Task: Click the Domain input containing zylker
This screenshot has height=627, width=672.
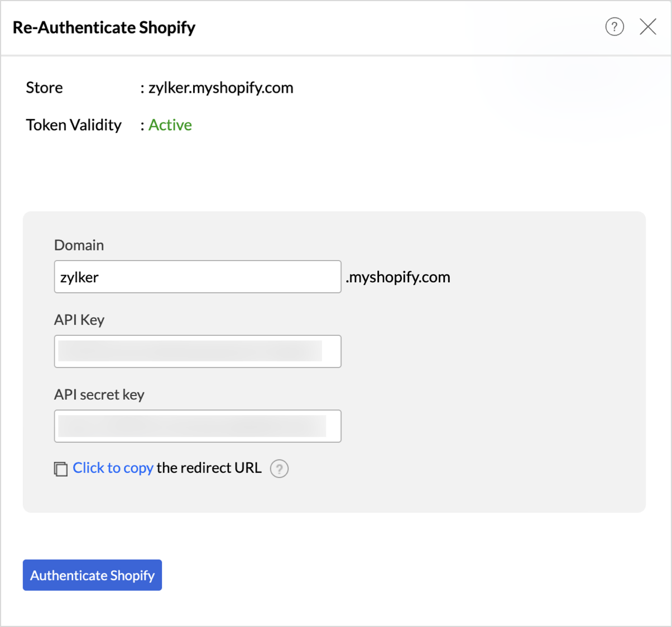Action: 197,277
